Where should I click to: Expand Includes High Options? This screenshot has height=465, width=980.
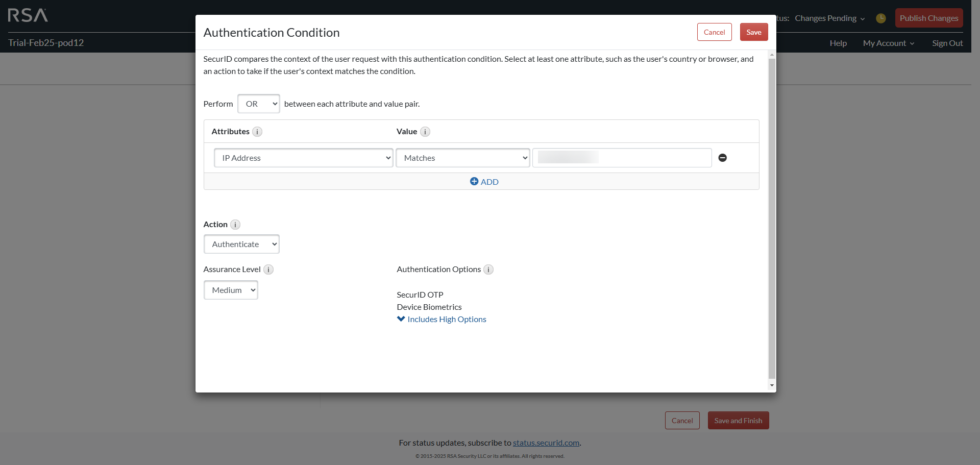442,319
